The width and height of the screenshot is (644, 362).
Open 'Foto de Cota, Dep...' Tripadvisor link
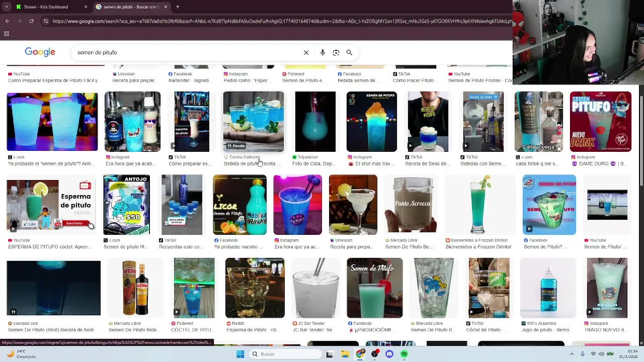click(314, 164)
